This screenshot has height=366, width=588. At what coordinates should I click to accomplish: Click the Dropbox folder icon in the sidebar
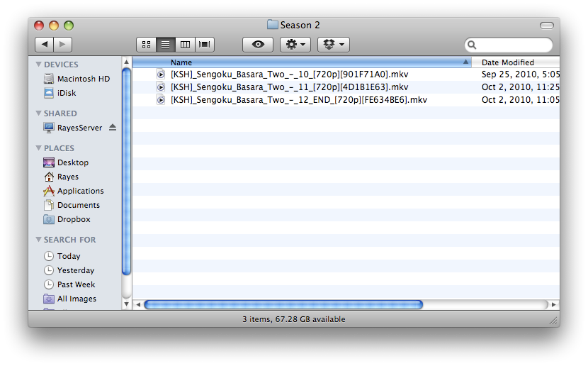49,219
